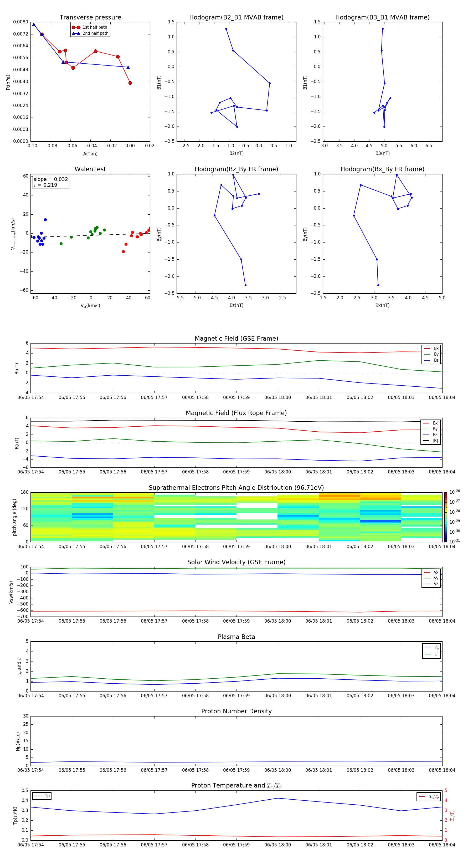Click the 'Transverse pressure' plot title
Screen dimensions: 473x868
90,18
